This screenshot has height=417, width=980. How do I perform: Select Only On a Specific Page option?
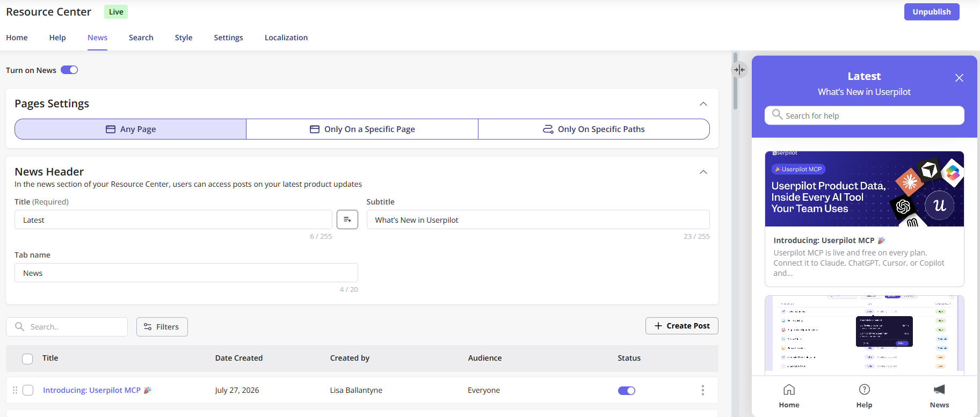(362, 129)
